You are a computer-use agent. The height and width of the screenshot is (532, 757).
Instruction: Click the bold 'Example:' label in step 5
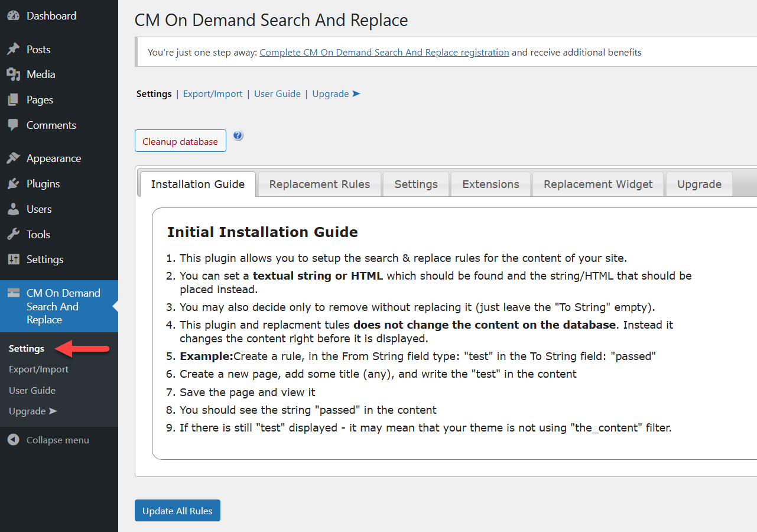(206, 356)
